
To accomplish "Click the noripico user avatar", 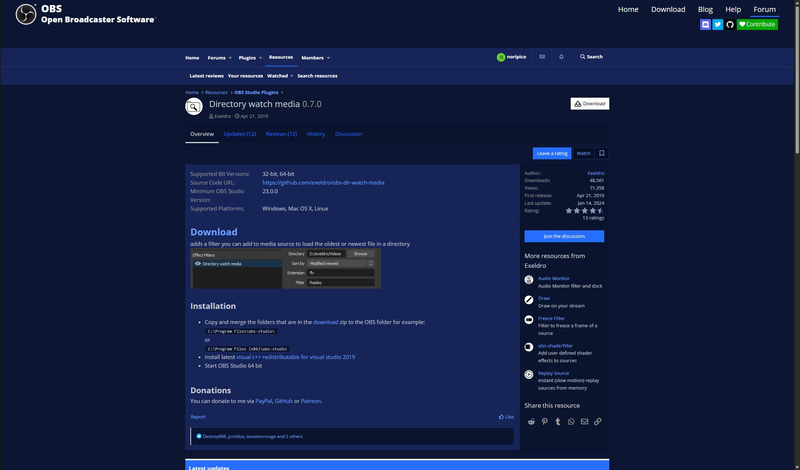I will pos(501,57).
